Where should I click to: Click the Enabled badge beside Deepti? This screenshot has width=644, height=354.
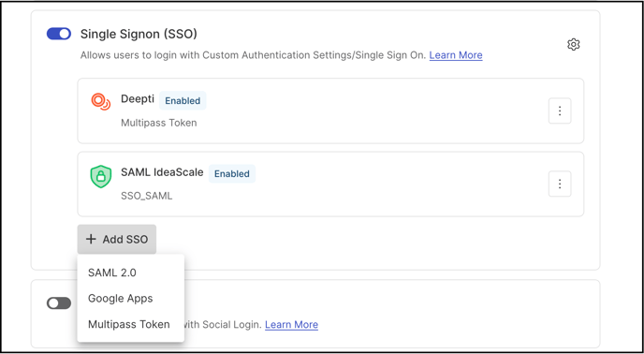coord(183,101)
